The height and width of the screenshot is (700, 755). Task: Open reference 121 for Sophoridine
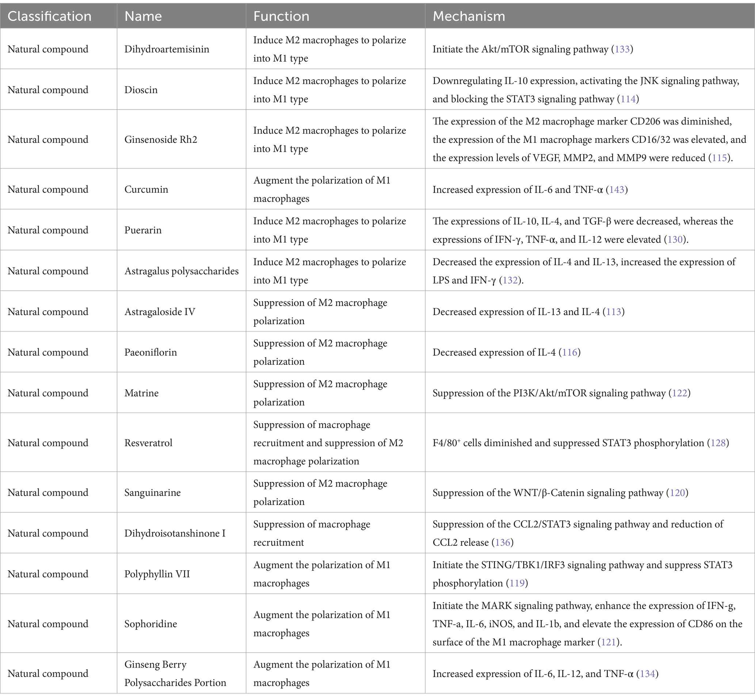(x=608, y=642)
